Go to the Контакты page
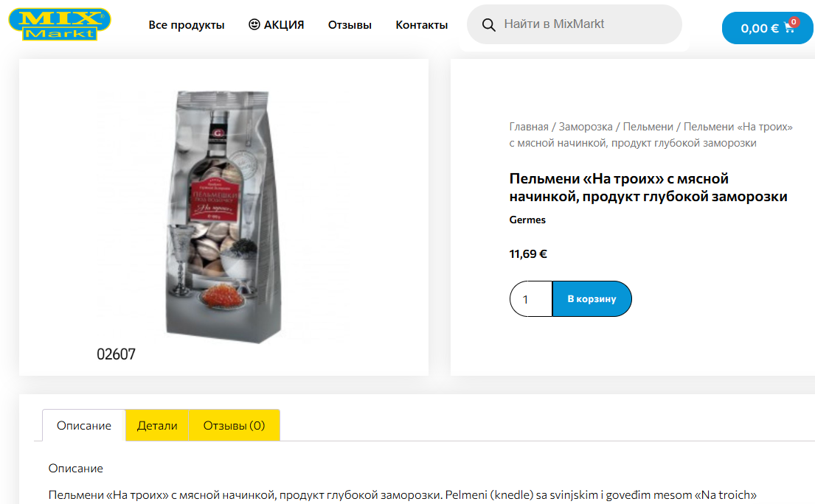This screenshot has width=815, height=504. click(421, 25)
